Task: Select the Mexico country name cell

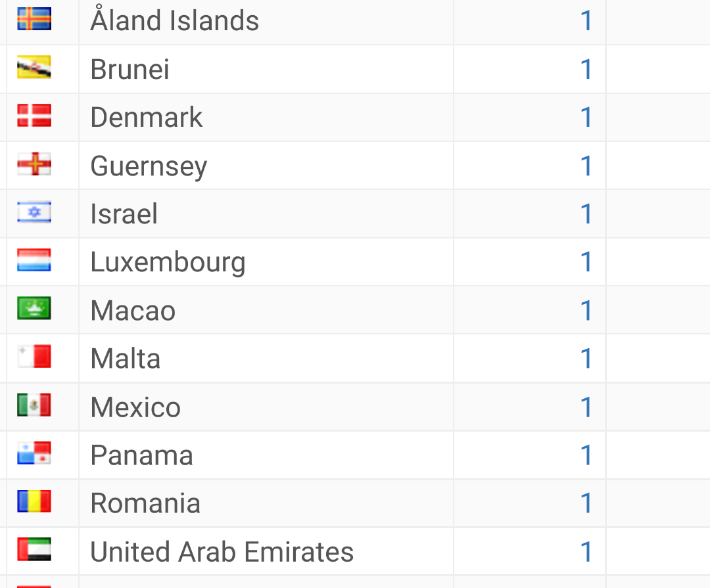Action: point(266,407)
